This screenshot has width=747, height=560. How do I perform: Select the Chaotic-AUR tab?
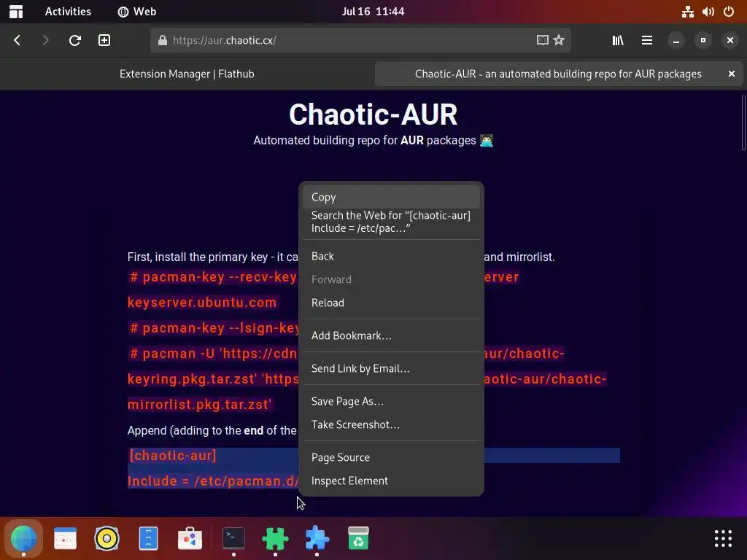[x=558, y=74]
